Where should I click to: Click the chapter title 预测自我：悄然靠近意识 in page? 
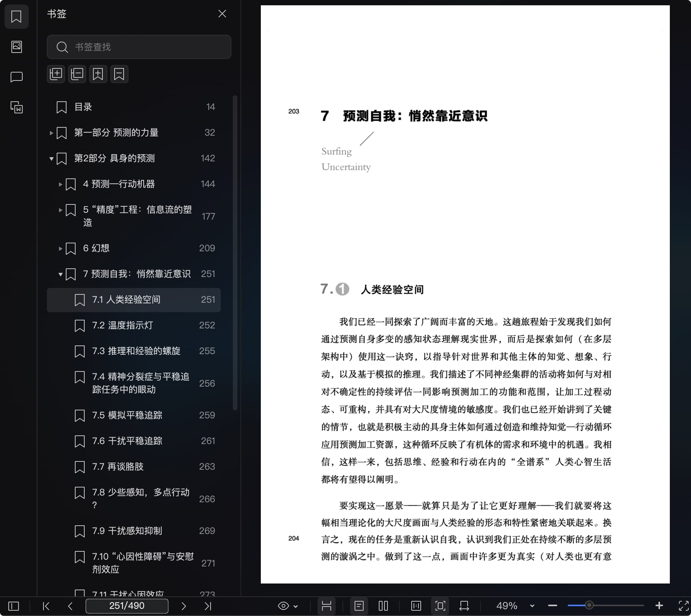(415, 116)
